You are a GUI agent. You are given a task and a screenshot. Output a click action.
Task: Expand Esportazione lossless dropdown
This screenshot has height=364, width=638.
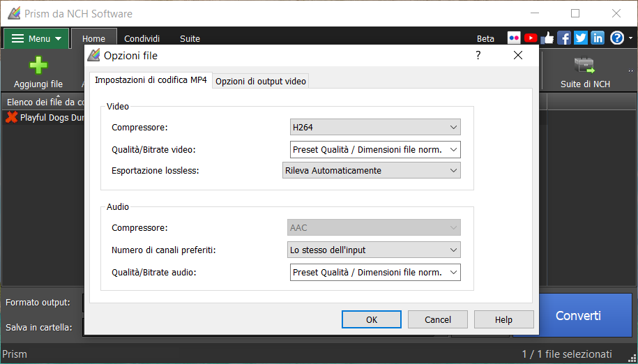pyautogui.click(x=371, y=170)
